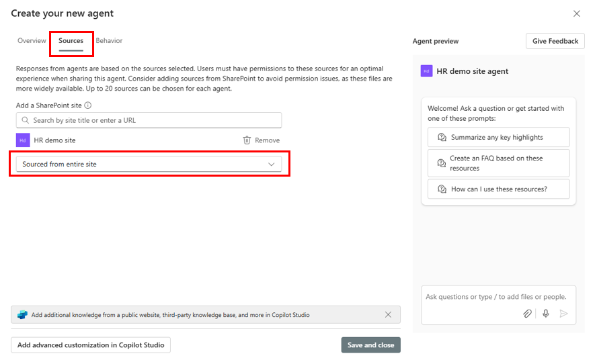Screen dimensions: 597x364
Task: Click the HR demo site name text
Action: coord(54,140)
